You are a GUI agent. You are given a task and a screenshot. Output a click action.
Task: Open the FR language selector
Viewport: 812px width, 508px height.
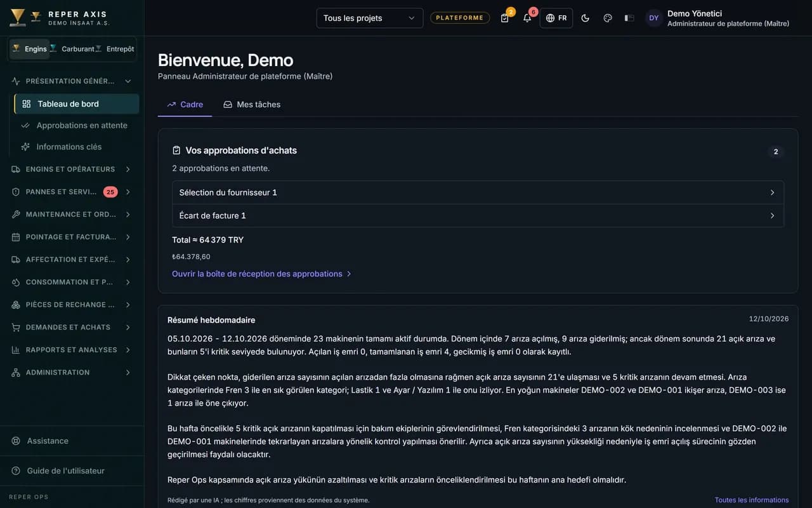tap(556, 18)
